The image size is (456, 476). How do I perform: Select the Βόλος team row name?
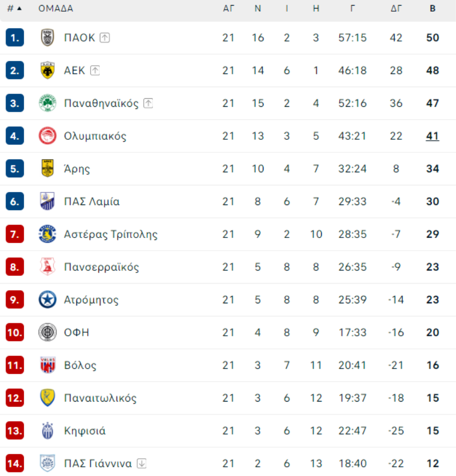(x=80, y=365)
